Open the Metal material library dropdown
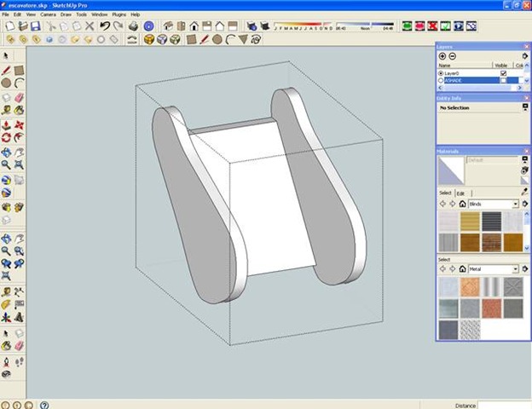 tap(516, 269)
